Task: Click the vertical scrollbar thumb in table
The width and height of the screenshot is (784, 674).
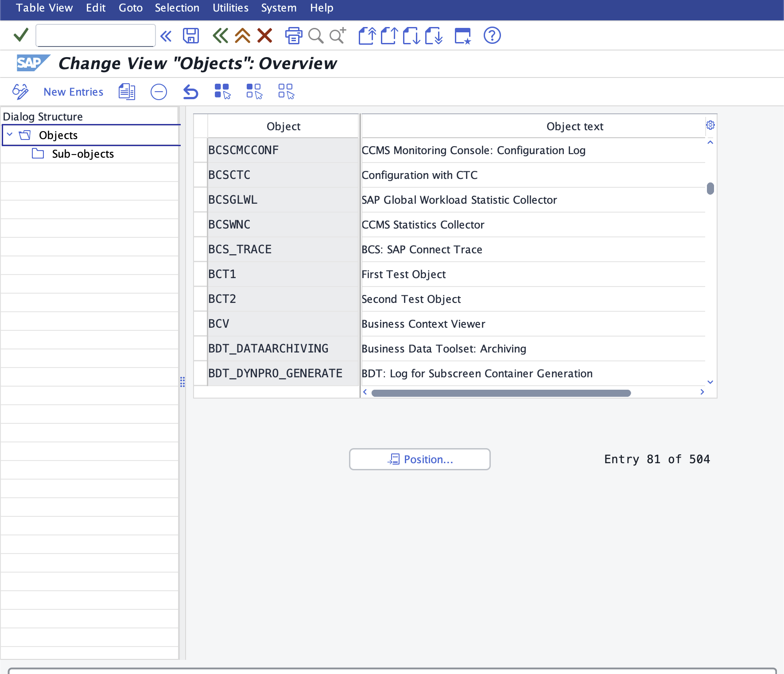Action: (x=710, y=189)
